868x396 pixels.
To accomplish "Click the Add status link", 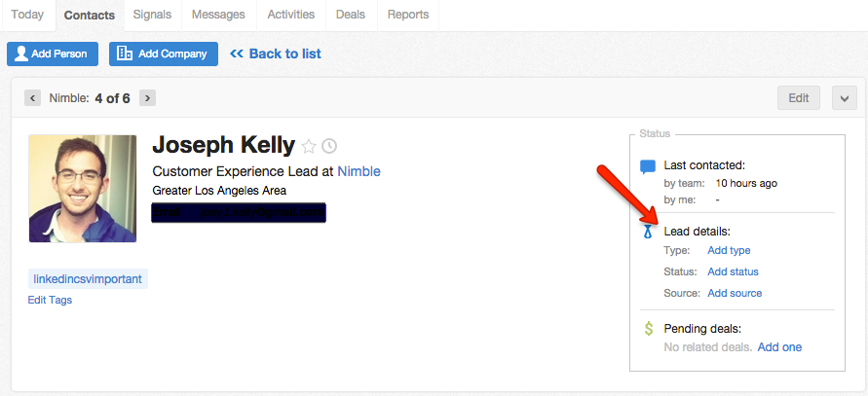I will point(733,271).
